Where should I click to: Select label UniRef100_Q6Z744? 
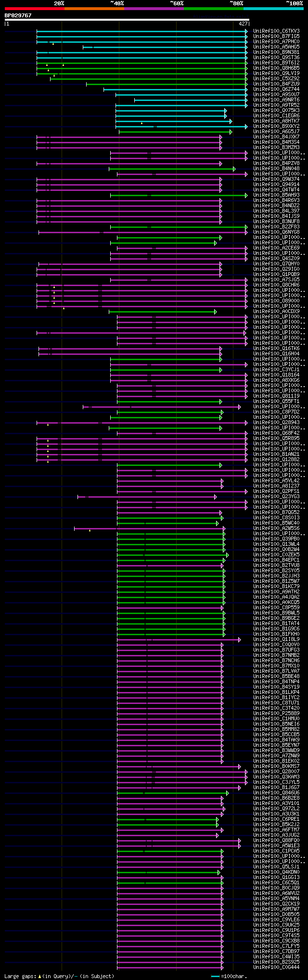pyautogui.click(x=276, y=89)
